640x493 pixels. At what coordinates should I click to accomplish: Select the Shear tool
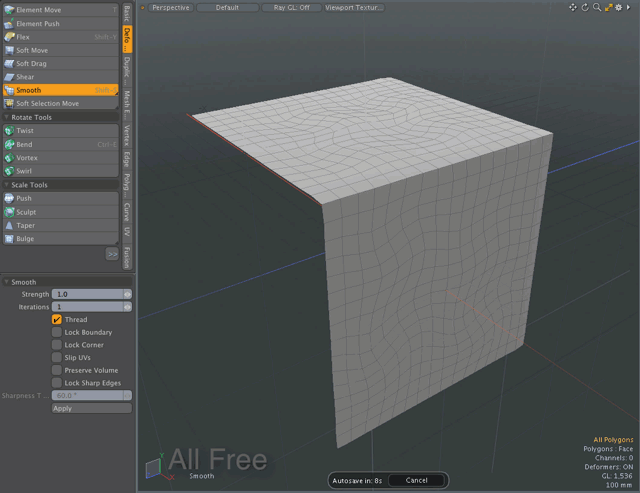click(x=60, y=77)
